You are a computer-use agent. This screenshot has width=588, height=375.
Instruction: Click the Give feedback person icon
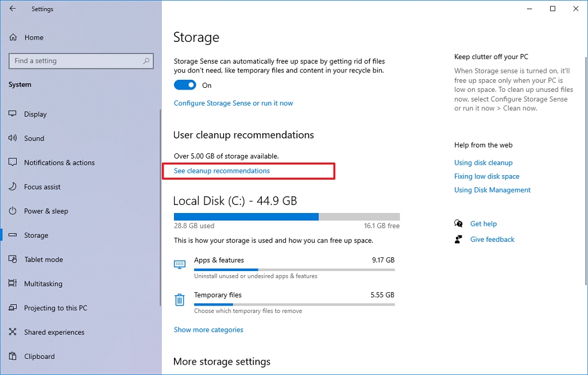pyautogui.click(x=458, y=239)
